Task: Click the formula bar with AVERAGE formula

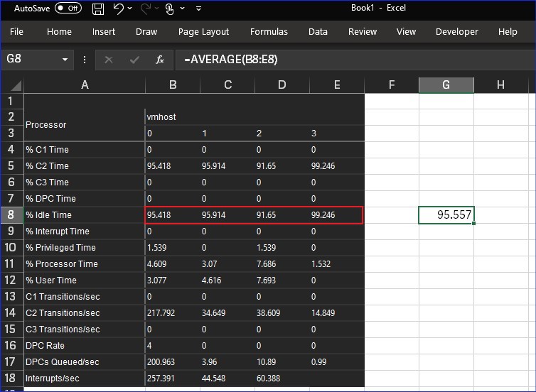Action: click(355, 60)
